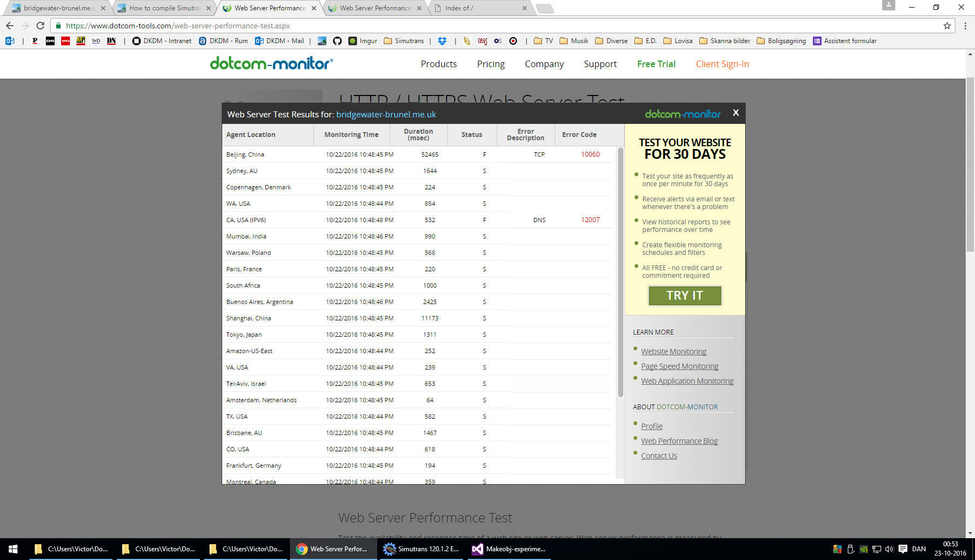Screen dimensions: 975x560
Task: Click the browser Back arrow
Action: click(10, 26)
